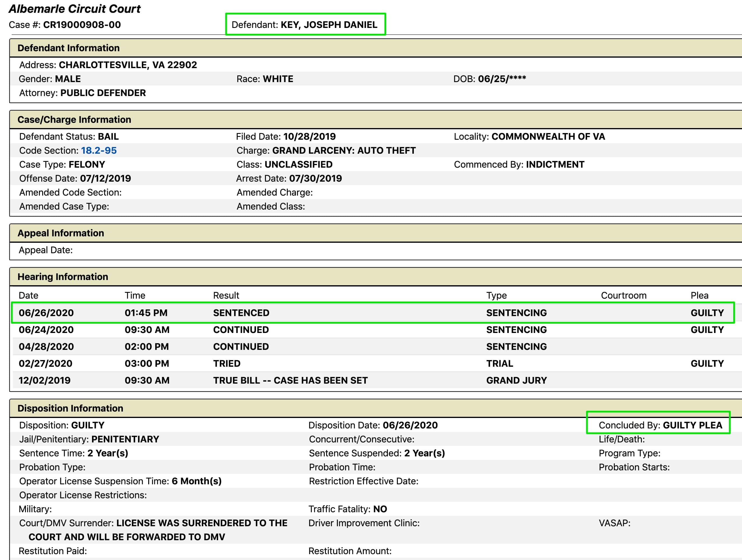Click the VASAP label
742x560 pixels.
(x=614, y=523)
